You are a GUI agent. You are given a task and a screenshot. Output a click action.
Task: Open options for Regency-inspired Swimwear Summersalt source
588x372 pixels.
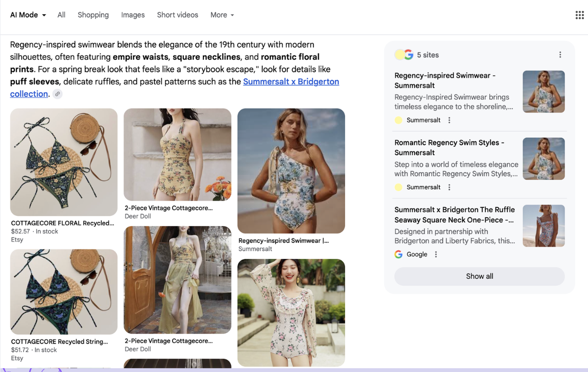449,120
